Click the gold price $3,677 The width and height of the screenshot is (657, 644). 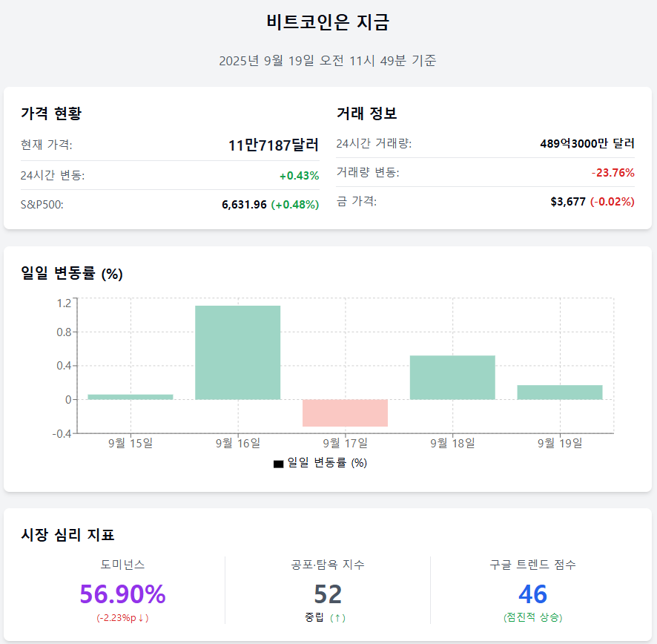point(568,202)
